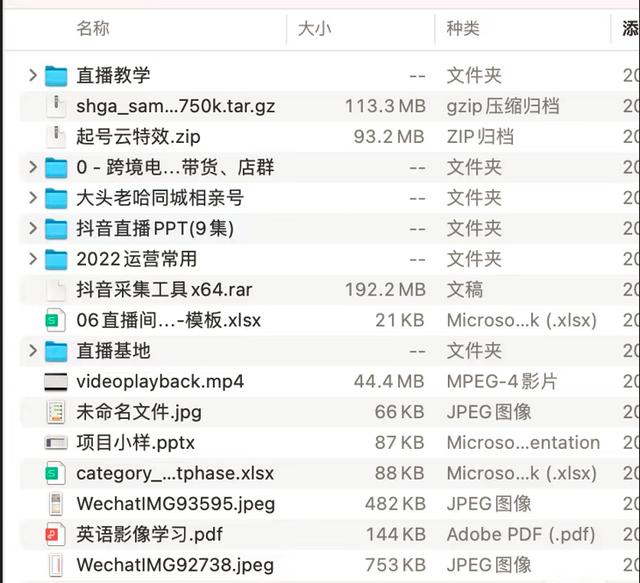
Task: Click the 起号云特效.zip file icon
Action: pyautogui.click(x=56, y=137)
